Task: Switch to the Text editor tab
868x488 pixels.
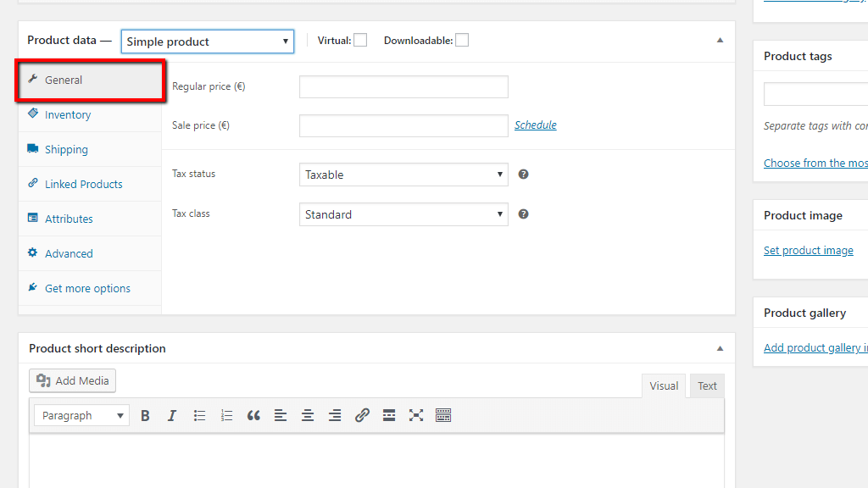Action: pyautogui.click(x=707, y=385)
